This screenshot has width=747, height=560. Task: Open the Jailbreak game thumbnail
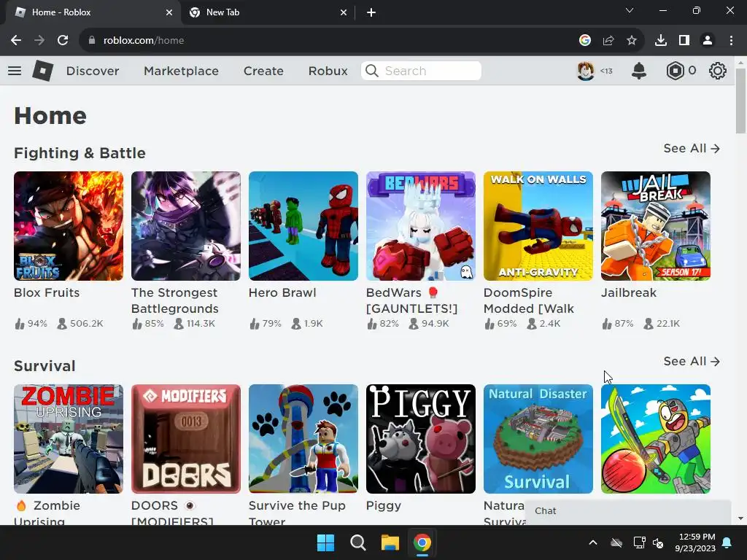pos(656,226)
